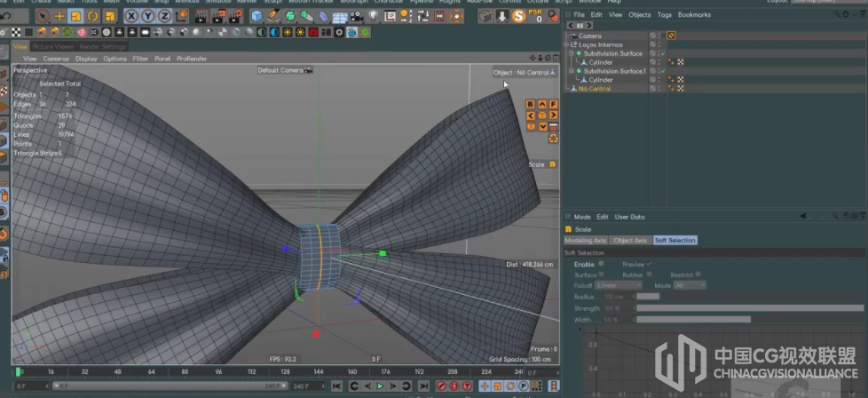Open viewport ProRender menu
The height and width of the screenshot is (398, 868).
pyautogui.click(x=192, y=59)
